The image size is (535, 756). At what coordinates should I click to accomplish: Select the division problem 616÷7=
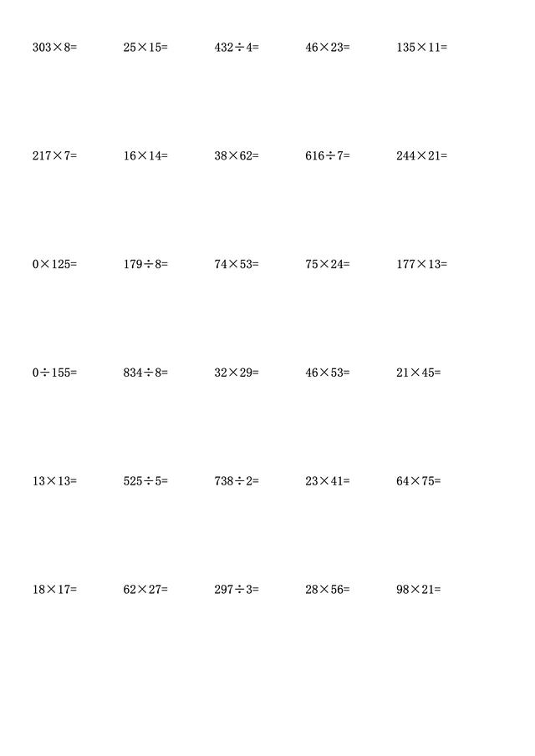pos(328,155)
